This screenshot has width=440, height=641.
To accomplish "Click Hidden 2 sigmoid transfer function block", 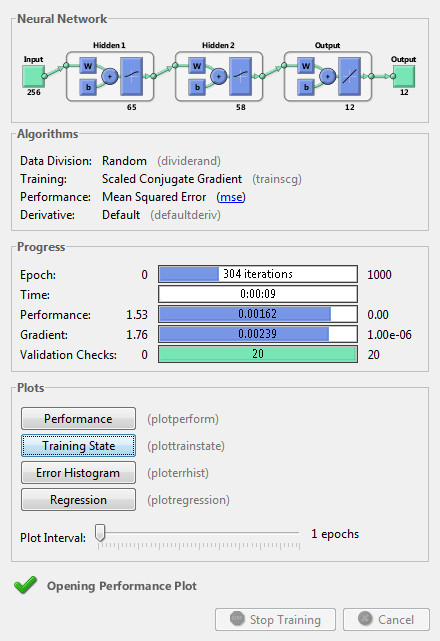I will (x=240, y=76).
